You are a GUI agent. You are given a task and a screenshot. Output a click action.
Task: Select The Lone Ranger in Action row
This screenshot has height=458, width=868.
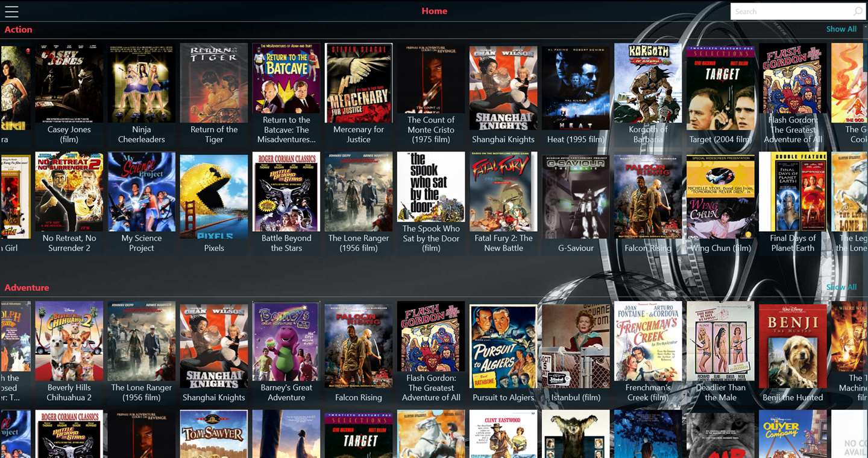click(359, 192)
